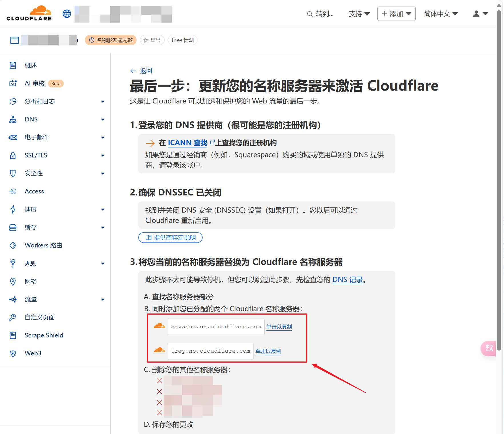
Task: Open the 支持 dropdown menu
Action: pos(359,14)
